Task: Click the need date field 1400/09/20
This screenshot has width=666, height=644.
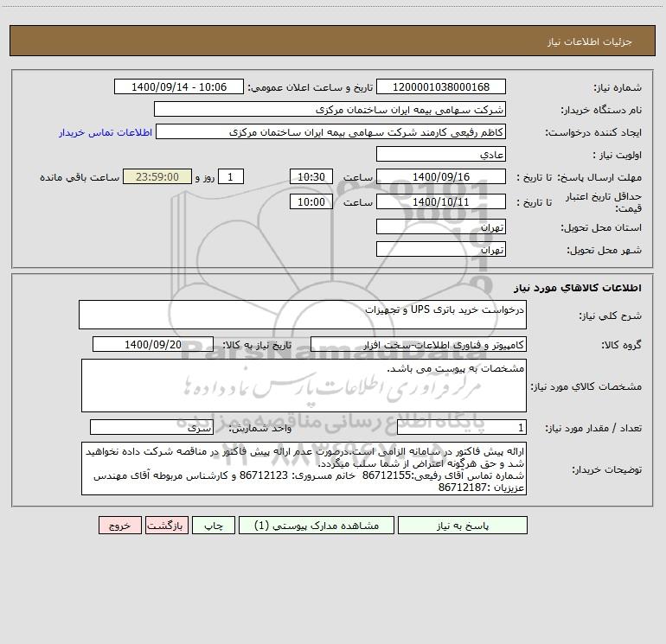Action: 153,344
